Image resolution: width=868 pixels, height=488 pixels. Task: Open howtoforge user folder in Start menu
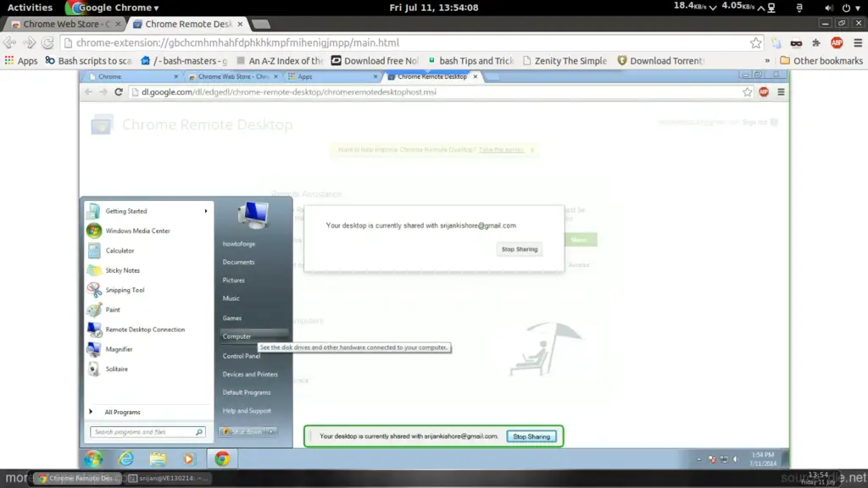click(238, 244)
